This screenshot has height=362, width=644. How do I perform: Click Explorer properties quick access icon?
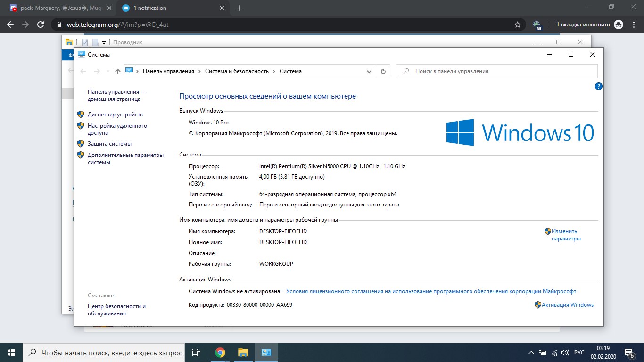pyautogui.click(x=85, y=42)
